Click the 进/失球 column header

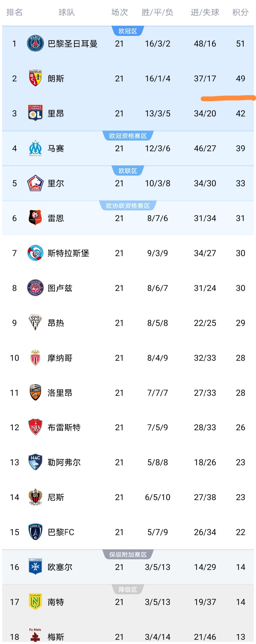tap(205, 12)
